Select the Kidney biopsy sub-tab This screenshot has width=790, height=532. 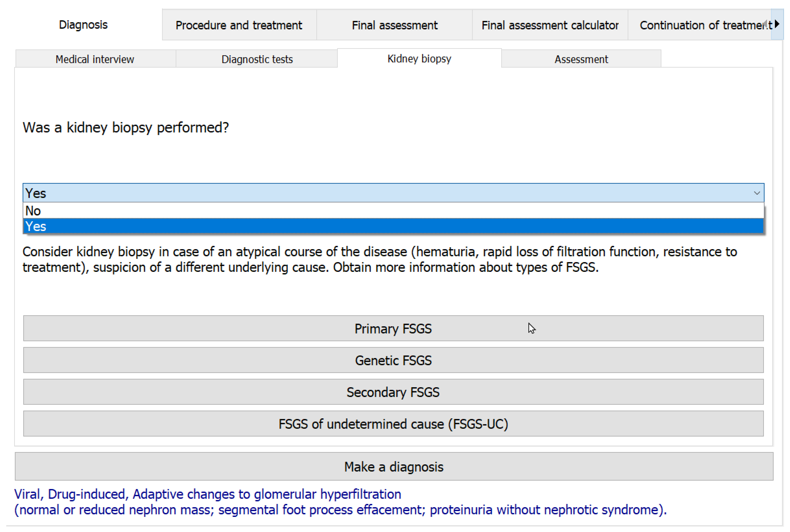click(x=419, y=59)
